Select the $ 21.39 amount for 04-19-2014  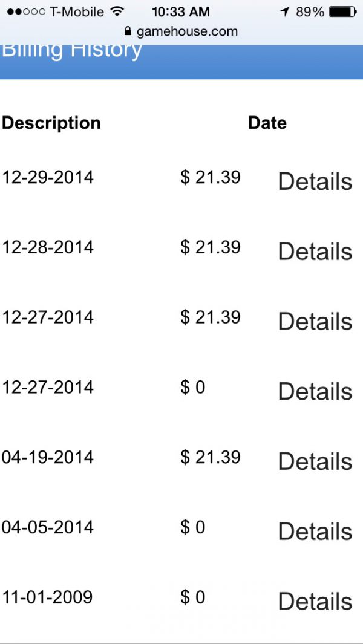(211, 457)
